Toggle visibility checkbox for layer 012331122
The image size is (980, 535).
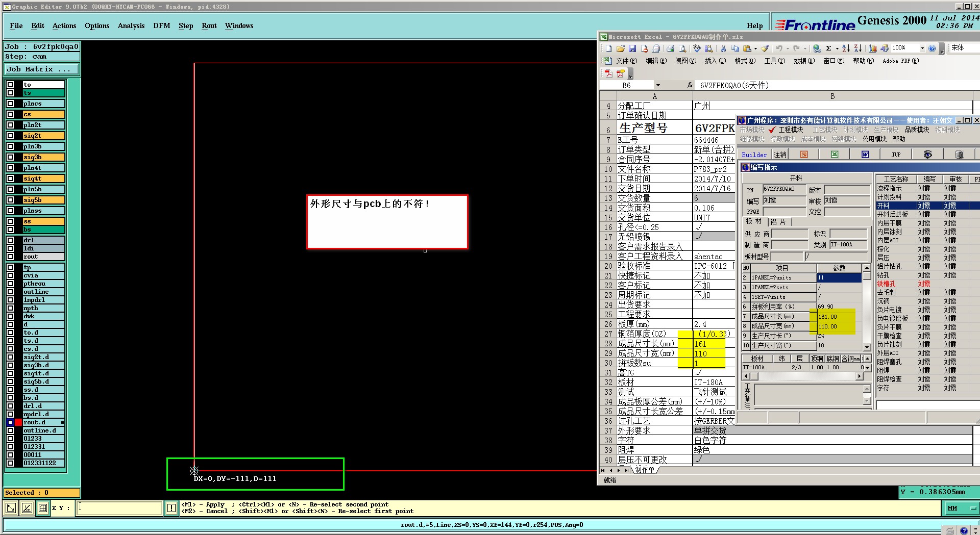coord(10,463)
